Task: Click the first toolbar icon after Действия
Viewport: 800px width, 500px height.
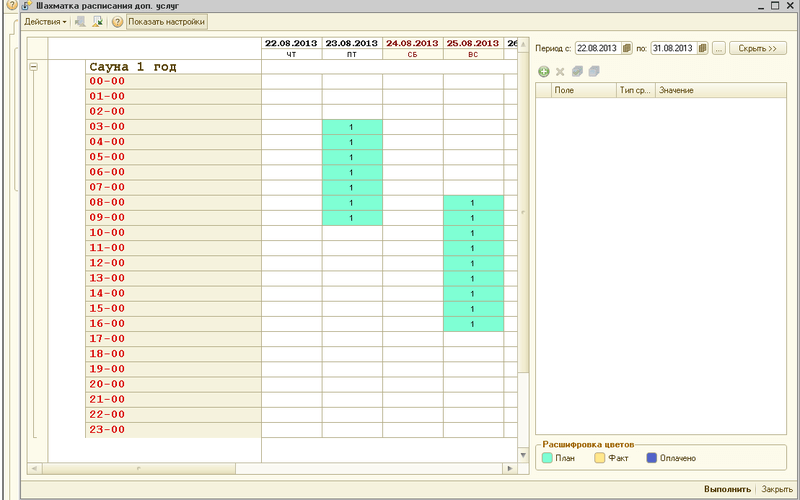Action: (80, 21)
